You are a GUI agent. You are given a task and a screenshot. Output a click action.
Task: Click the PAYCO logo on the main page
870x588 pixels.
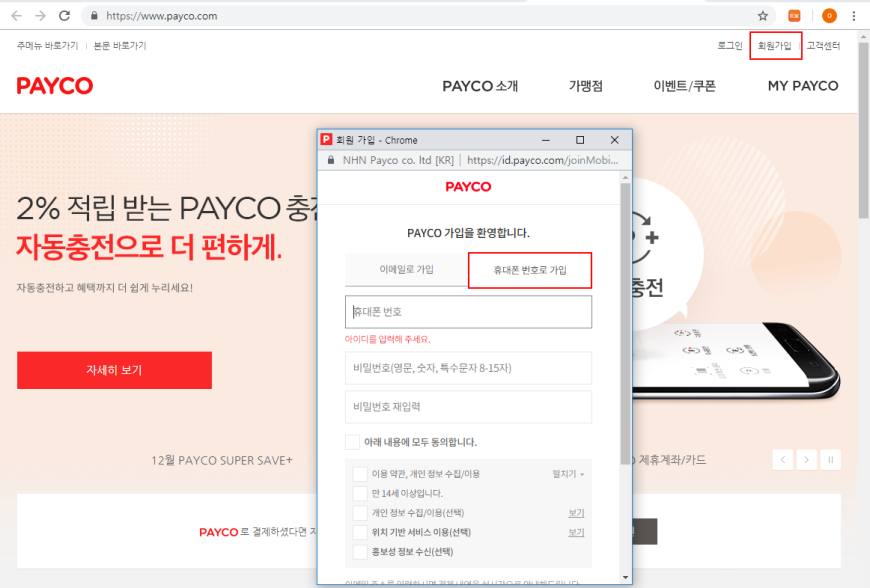55,85
